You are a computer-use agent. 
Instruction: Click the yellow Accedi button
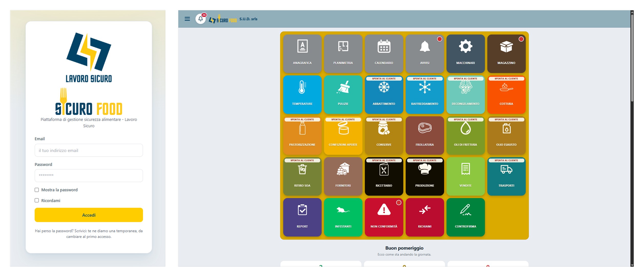89,215
